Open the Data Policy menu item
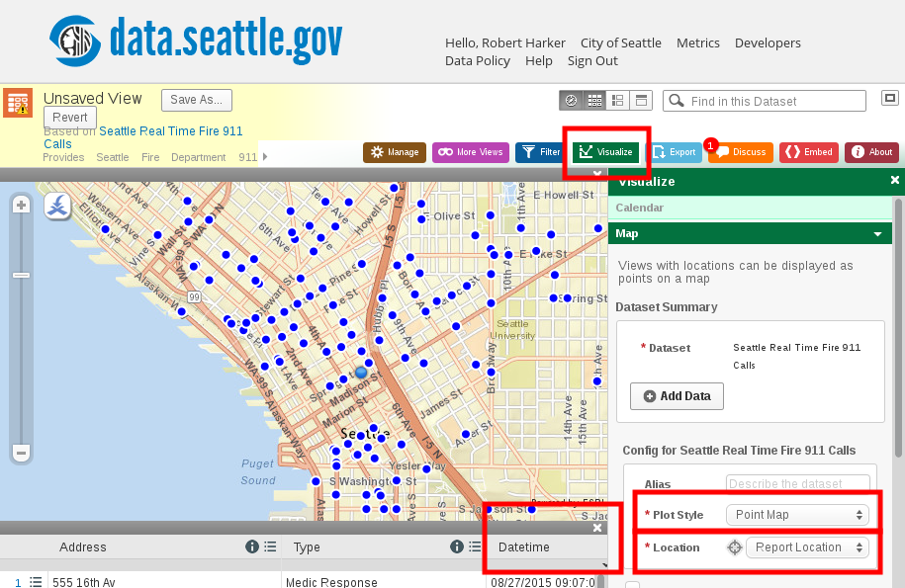This screenshot has height=588, width=905. [x=478, y=60]
